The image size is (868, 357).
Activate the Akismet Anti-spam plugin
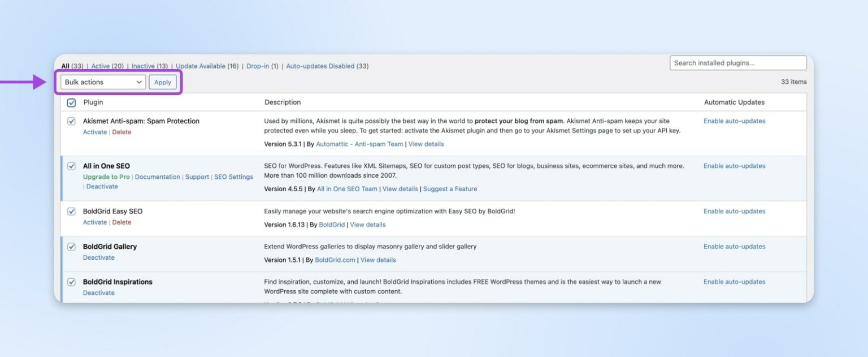pyautogui.click(x=94, y=131)
